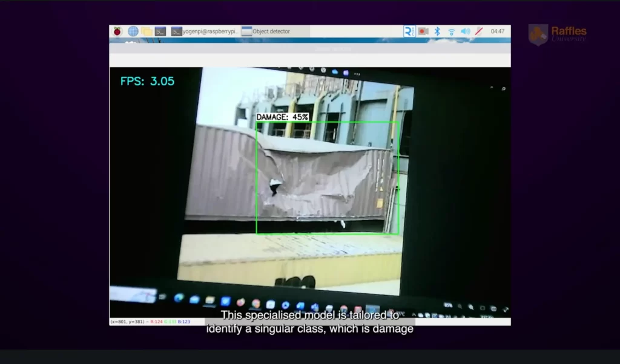Open the RealVNC server tray icon

click(x=409, y=31)
